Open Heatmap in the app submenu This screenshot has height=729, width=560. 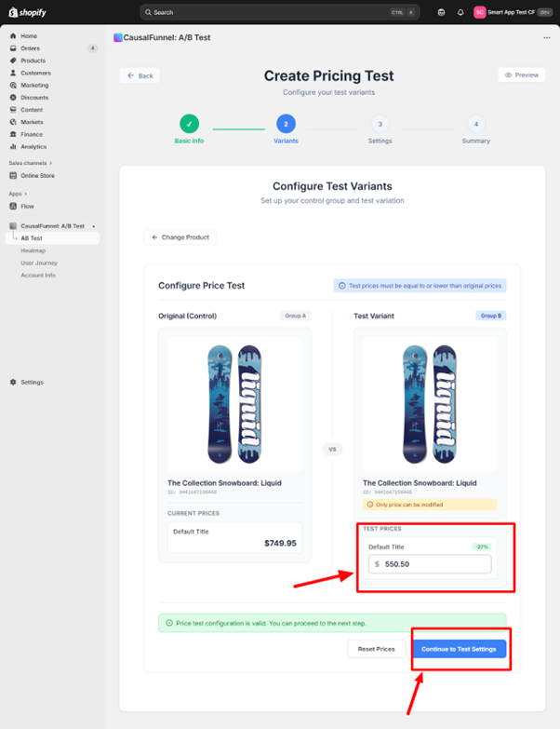(x=33, y=250)
